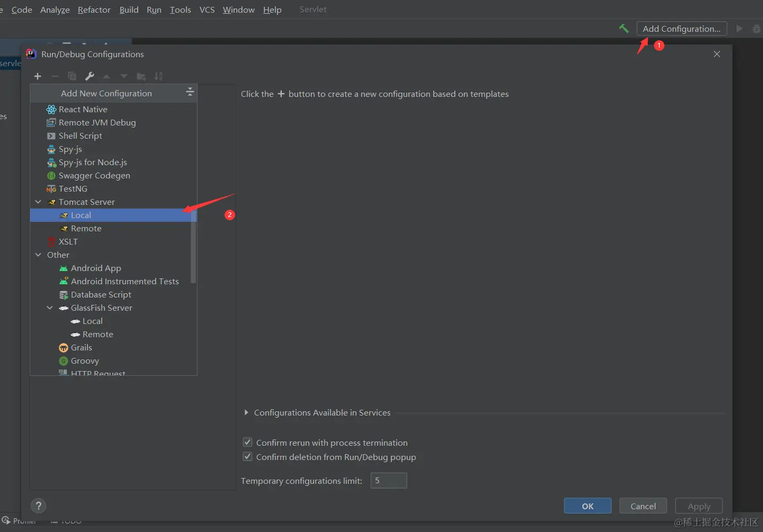This screenshot has height=532, width=763.
Task: Click the Move Down arrow icon
Action: (x=124, y=76)
